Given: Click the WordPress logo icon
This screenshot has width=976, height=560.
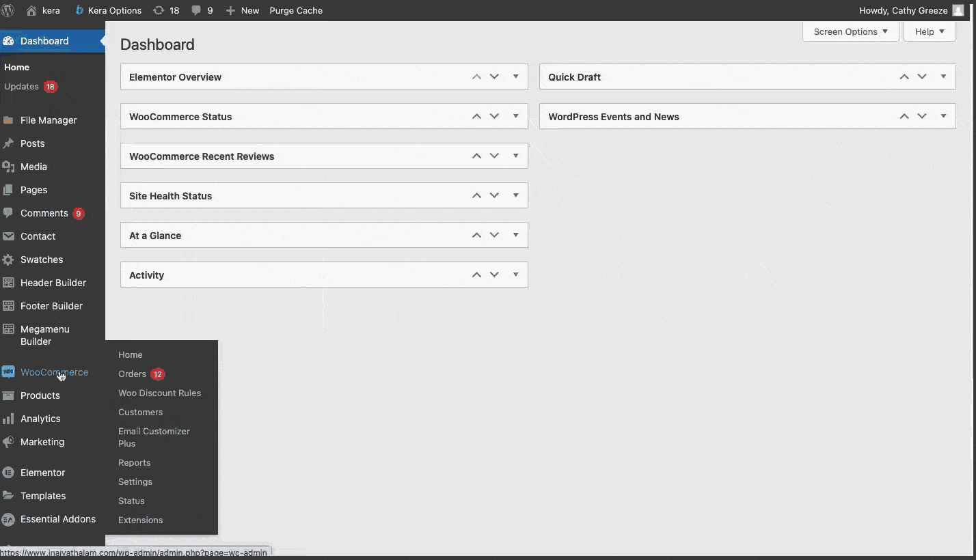Looking at the screenshot, I should [x=8, y=10].
